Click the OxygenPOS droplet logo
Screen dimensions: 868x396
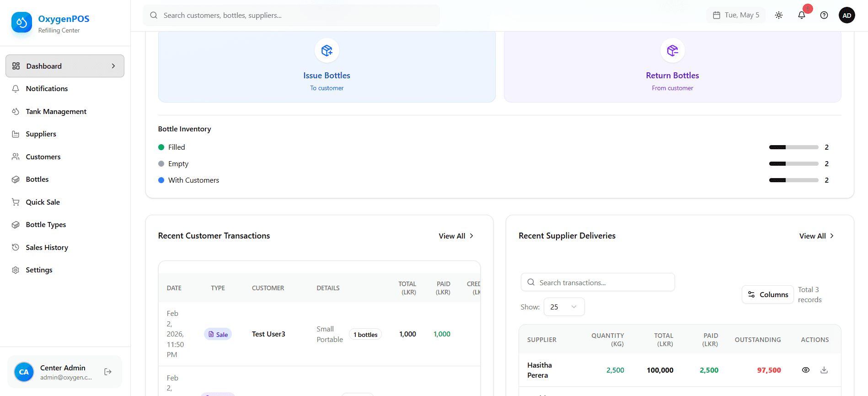[x=21, y=22]
